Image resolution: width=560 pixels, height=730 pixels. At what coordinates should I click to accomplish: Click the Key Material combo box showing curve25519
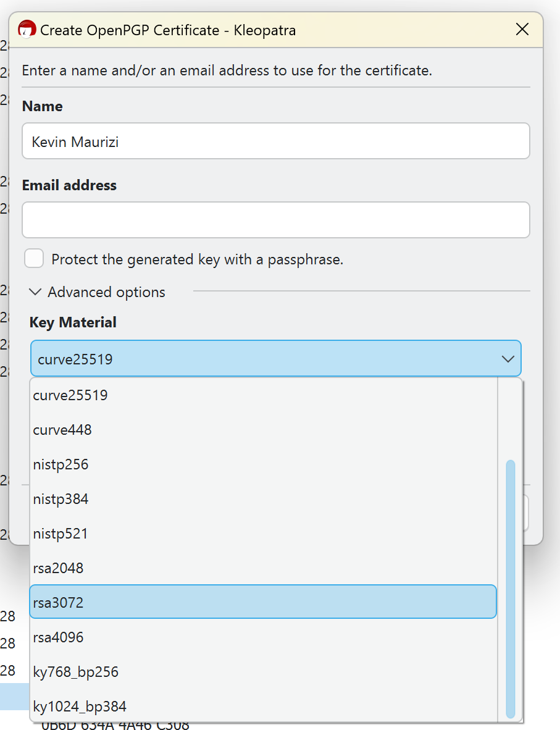pos(265,359)
